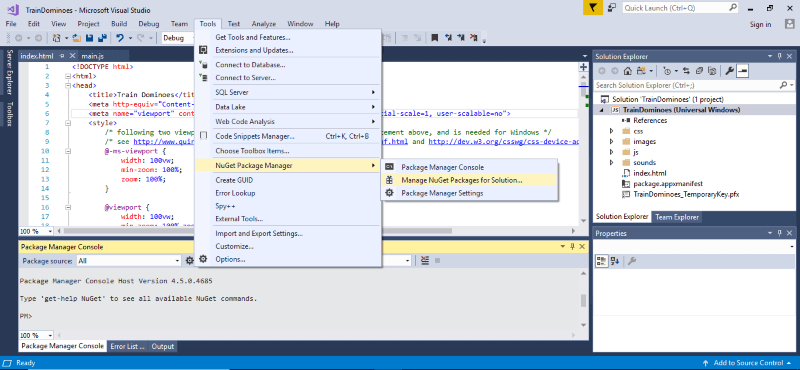The height and width of the screenshot is (370, 800).
Task: Click the Open File folder icon
Action: [77, 38]
